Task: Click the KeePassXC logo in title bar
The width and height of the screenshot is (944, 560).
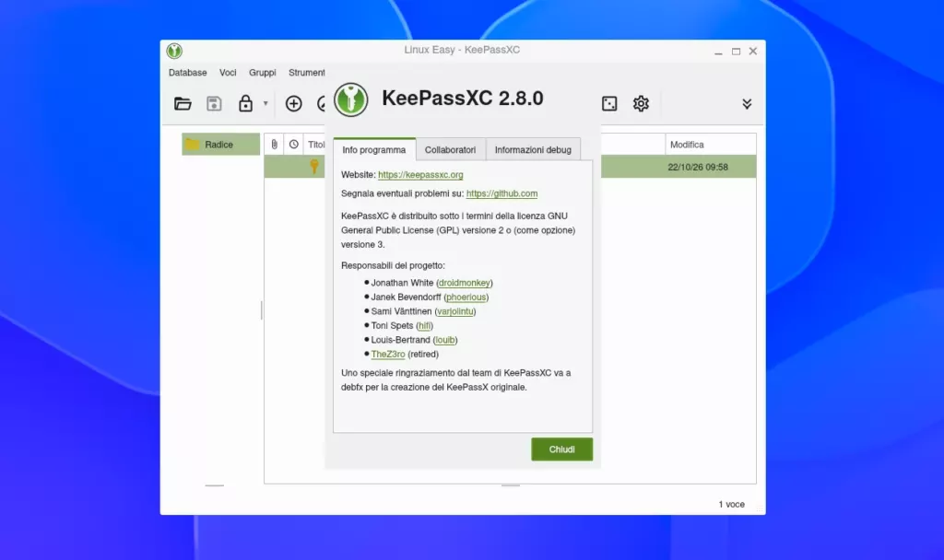Action: click(x=174, y=52)
